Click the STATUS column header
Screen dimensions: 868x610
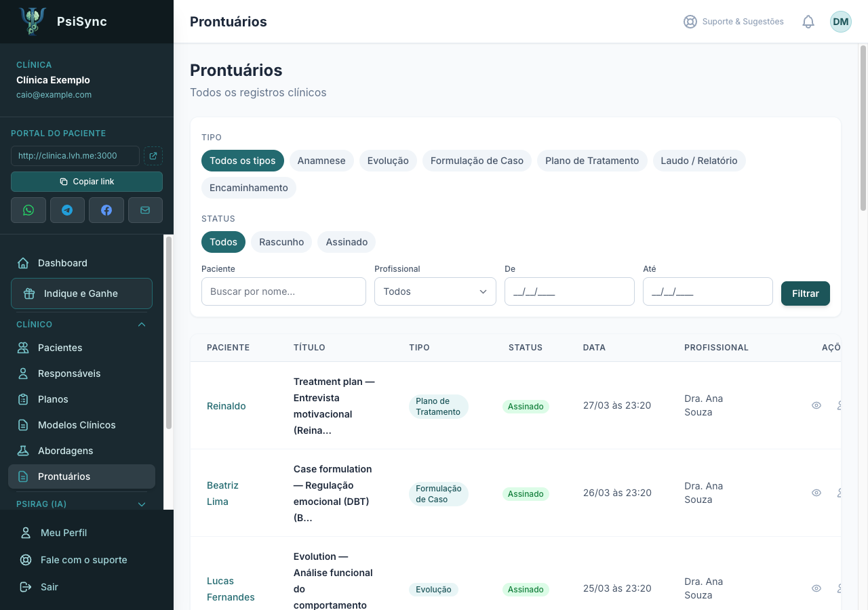pyautogui.click(x=526, y=348)
